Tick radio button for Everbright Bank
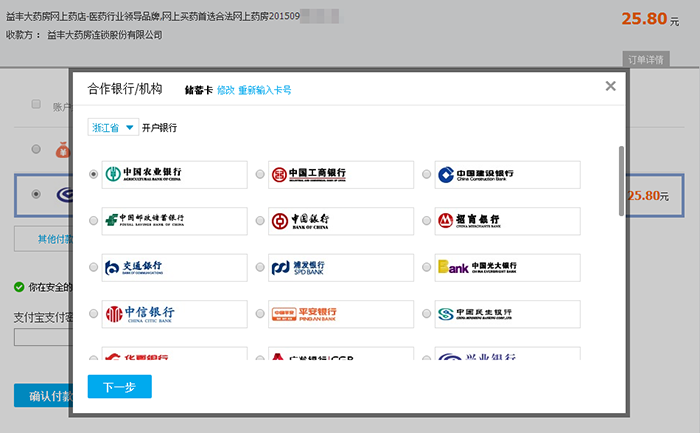Image resolution: width=700 pixels, height=433 pixels. (x=426, y=267)
